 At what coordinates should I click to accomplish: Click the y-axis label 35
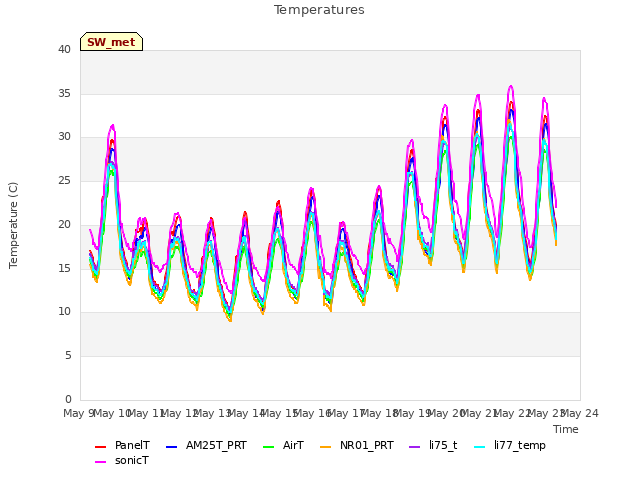point(64,93)
